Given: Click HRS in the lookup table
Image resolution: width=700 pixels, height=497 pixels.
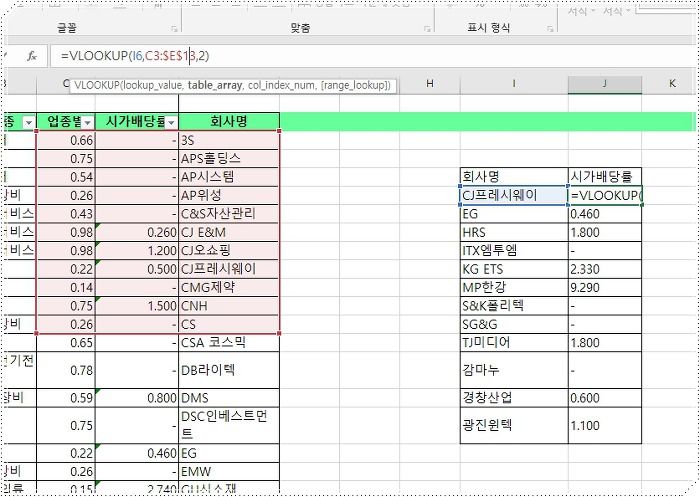Looking at the screenshot, I should point(514,232).
